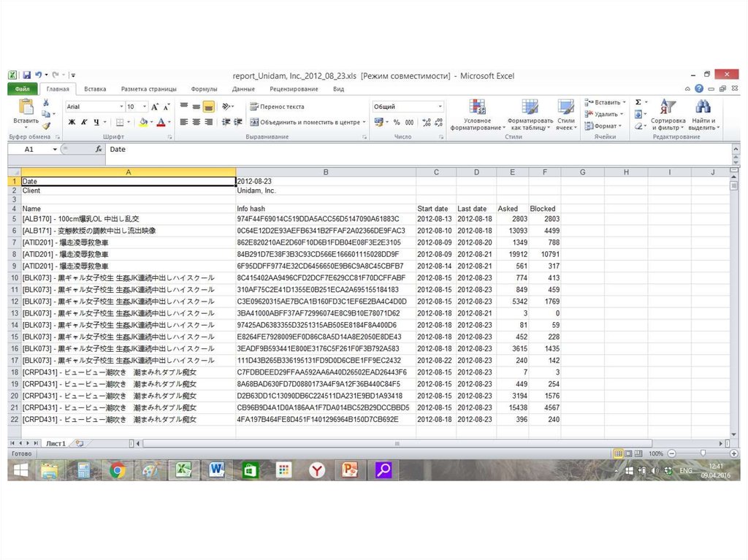Toggle italic formatting (К)
The width and height of the screenshot is (748, 560).
click(84, 122)
